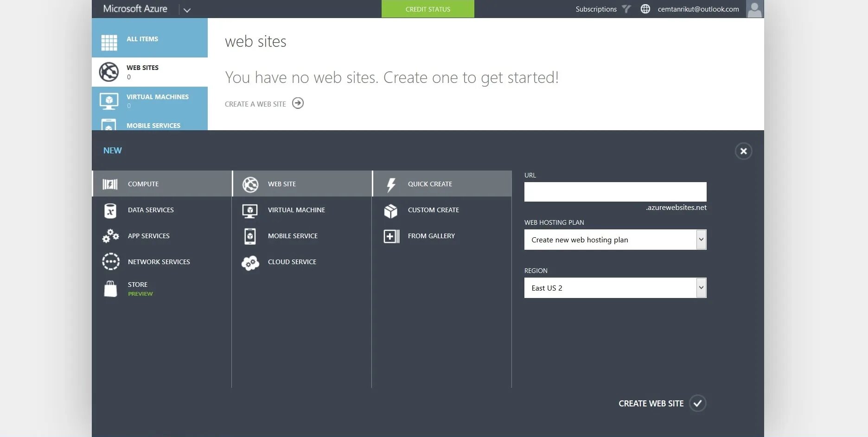Click the Web Sites globe icon in sidebar
This screenshot has height=437, width=868.
coord(109,72)
